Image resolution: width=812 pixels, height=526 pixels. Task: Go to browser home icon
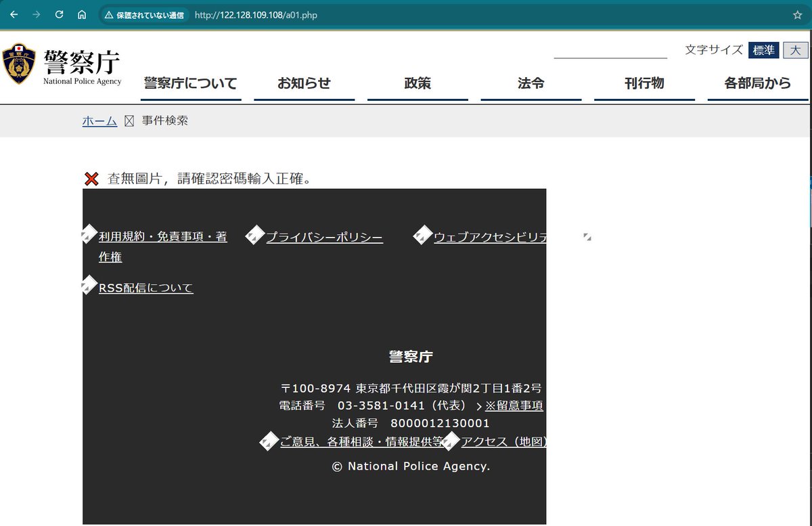pyautogui.click(x=82, y=14)
